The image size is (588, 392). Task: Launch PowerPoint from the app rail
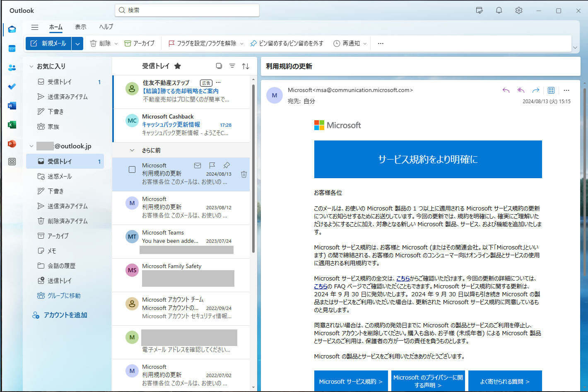(x=12, y=144)
